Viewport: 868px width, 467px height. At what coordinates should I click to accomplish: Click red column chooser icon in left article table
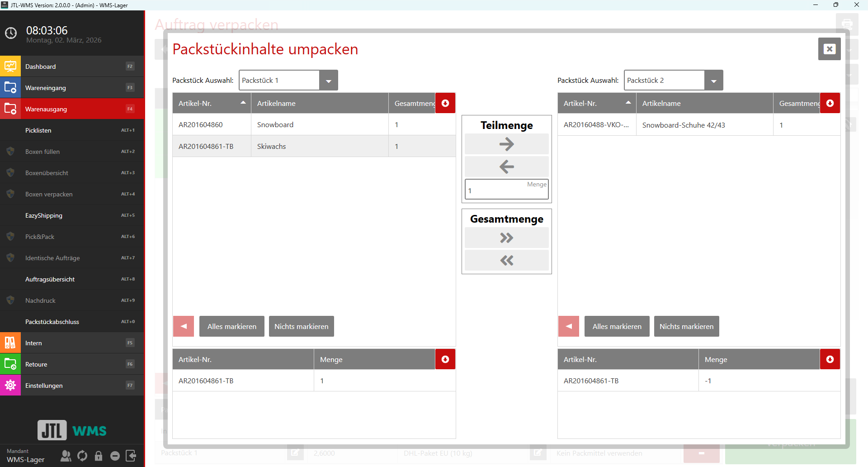click(445, 103)
